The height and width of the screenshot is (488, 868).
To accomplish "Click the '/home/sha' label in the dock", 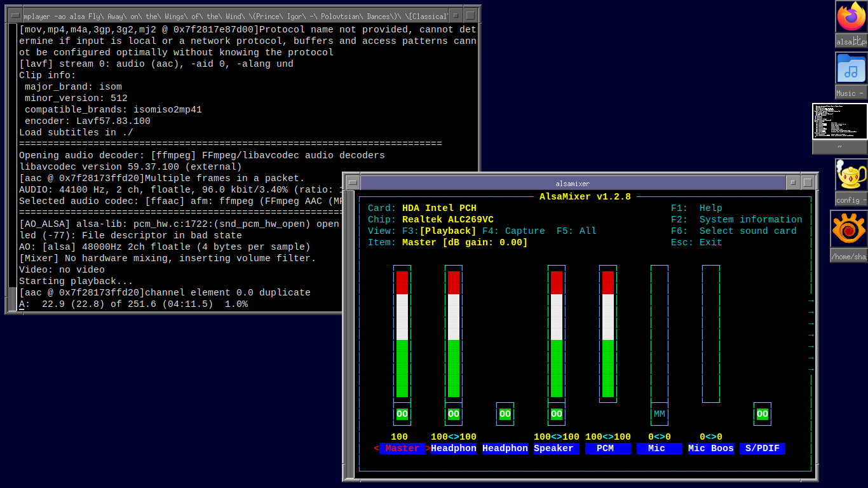I will [x=849, y=256].
